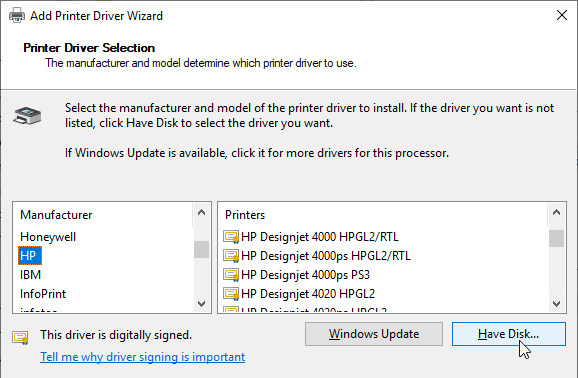578x378 pixels.
Task: Select HP in the Manufacturer list
Action: click(29, 256)
